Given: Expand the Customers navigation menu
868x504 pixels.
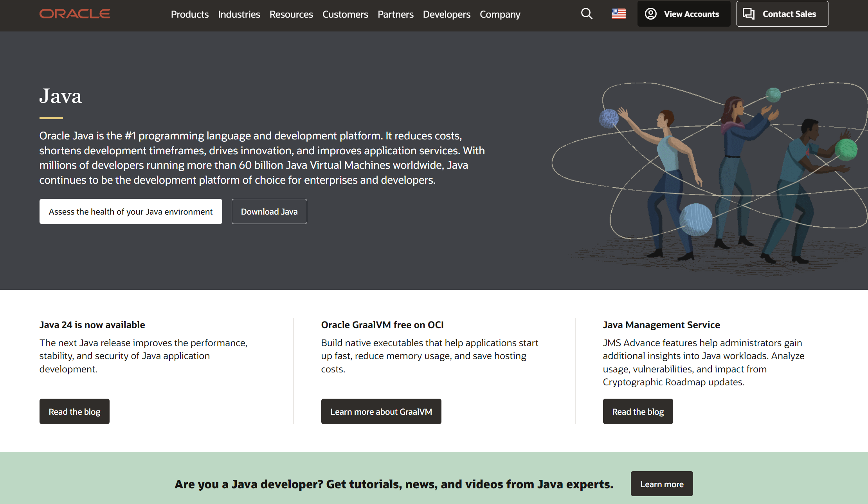Looking at the screenshot, I should tap(345, 14).
